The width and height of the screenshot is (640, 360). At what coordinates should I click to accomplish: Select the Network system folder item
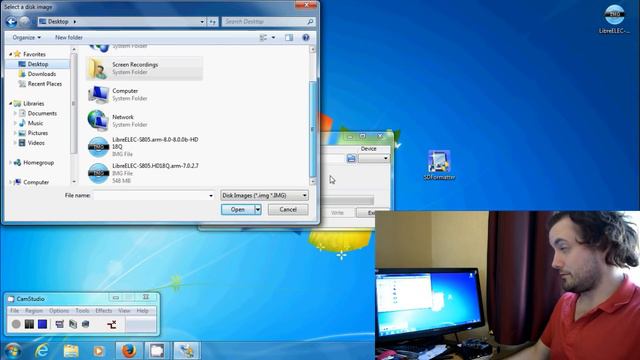tap(144, 120)
